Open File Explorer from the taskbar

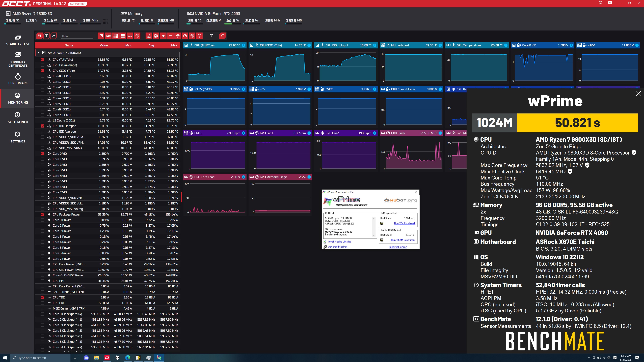coord(96,358)
